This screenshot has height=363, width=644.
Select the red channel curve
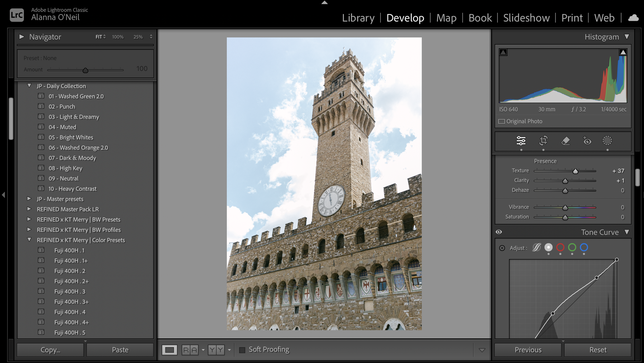point(560,247)
